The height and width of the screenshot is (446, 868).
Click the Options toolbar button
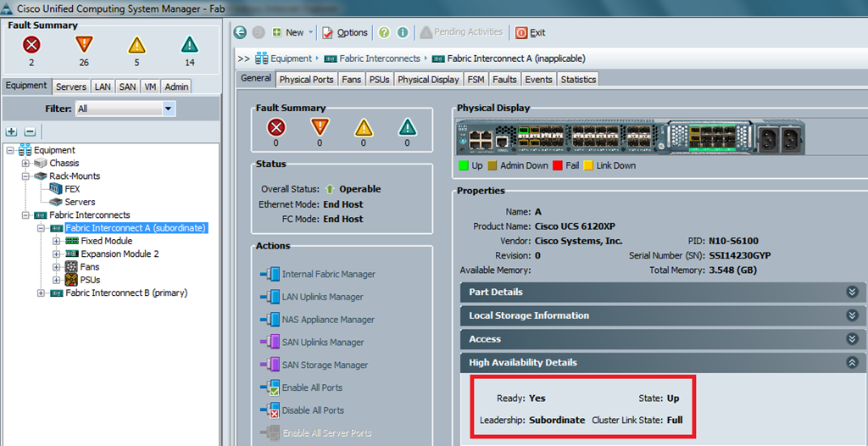click(345, 32)
